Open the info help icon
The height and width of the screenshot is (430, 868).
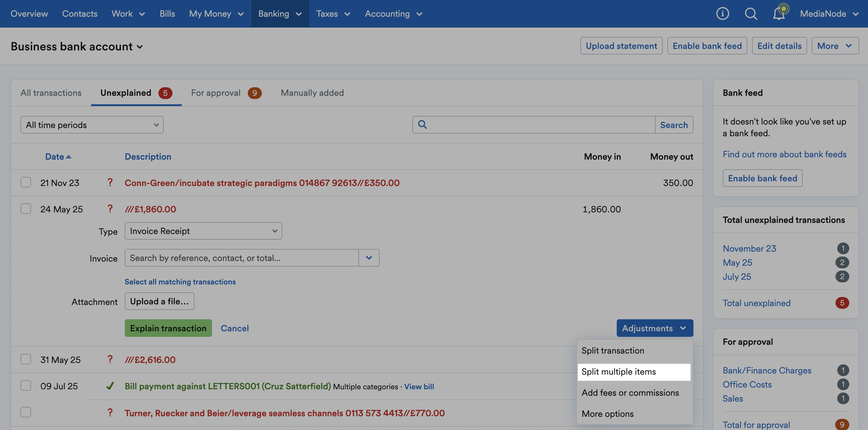pyautogui.click(x=722, y=13)
